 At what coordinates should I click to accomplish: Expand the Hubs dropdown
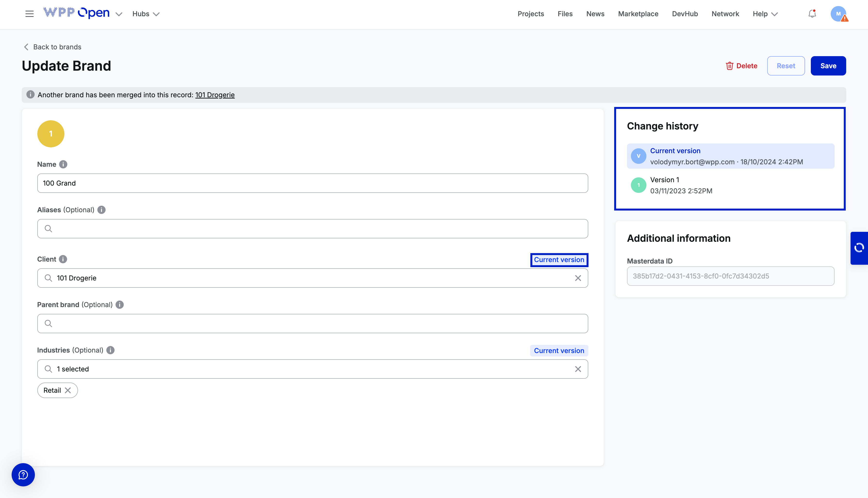click(146, 14)
